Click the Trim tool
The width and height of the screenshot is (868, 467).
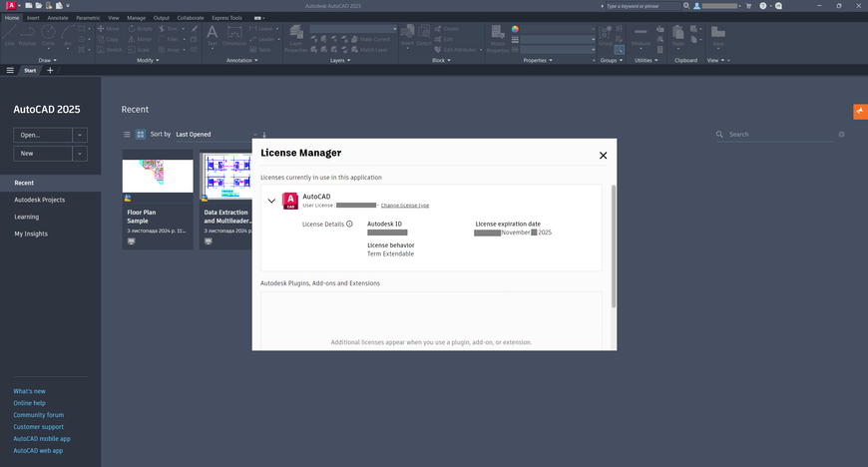169,29
